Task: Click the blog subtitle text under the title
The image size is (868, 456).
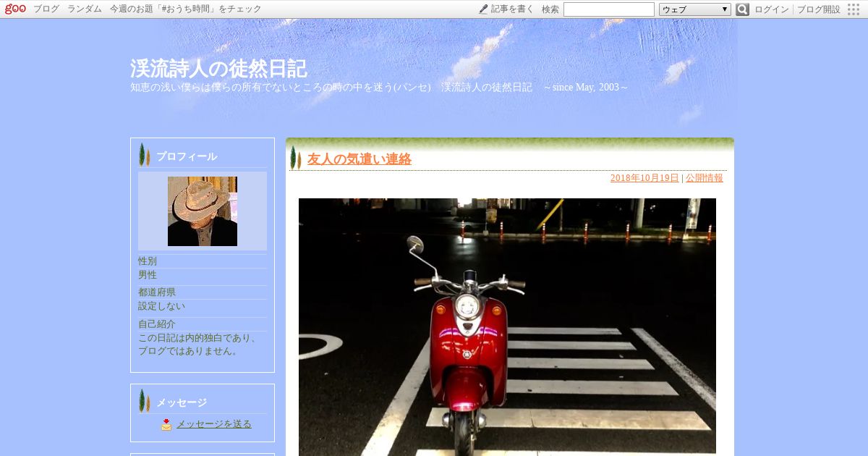Action: click(x=379, y=88)
